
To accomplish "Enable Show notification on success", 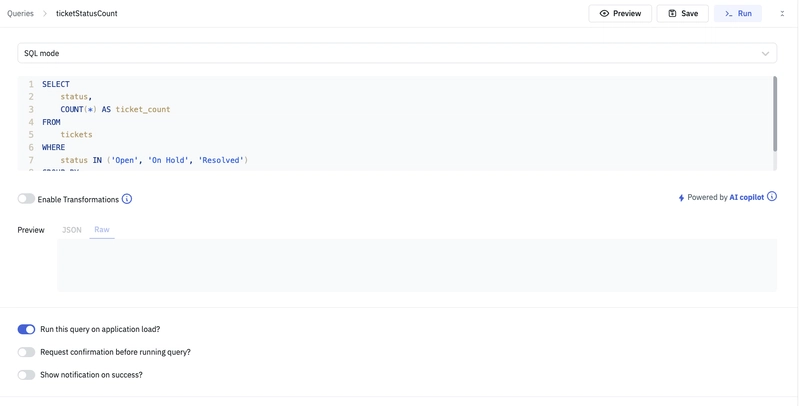I will point(26,375).
